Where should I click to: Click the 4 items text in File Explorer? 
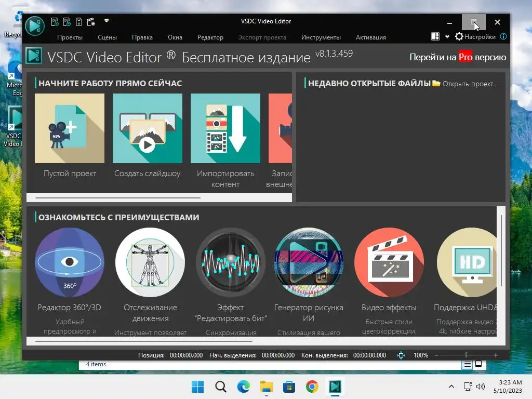coord(96,364)
